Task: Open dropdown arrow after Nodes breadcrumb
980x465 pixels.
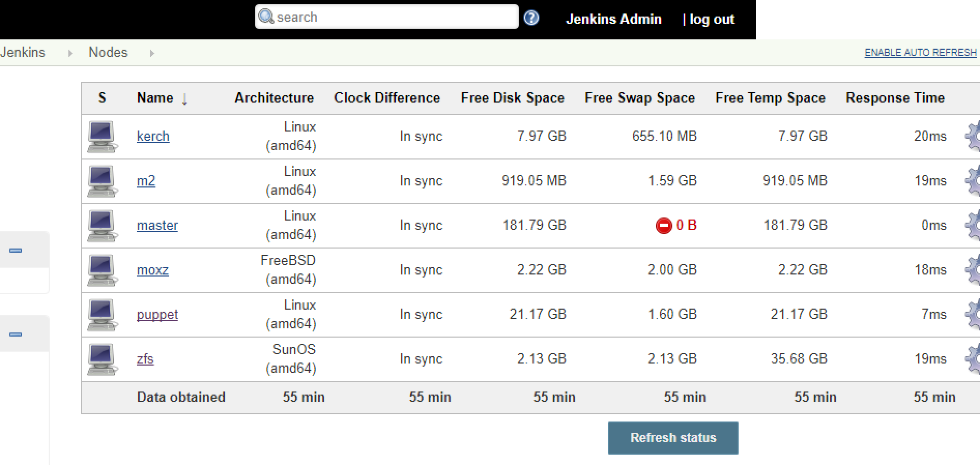Action: [152, 53]
